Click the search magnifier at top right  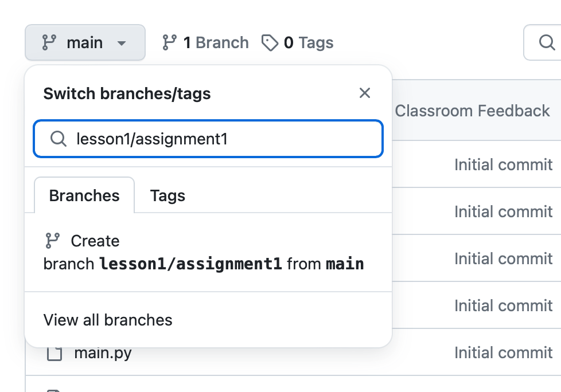546,42
